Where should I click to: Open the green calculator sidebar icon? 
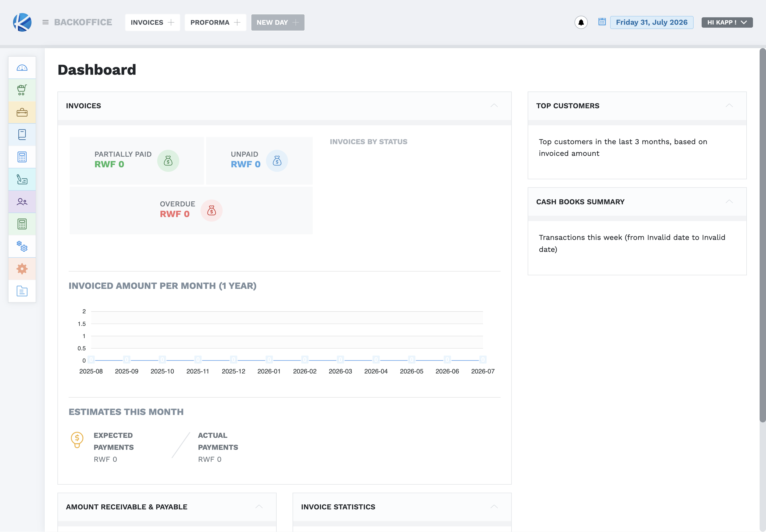pos(22,224)
